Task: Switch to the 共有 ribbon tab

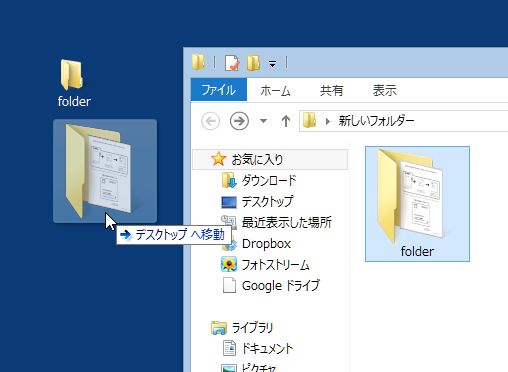Action: point(331,90)
